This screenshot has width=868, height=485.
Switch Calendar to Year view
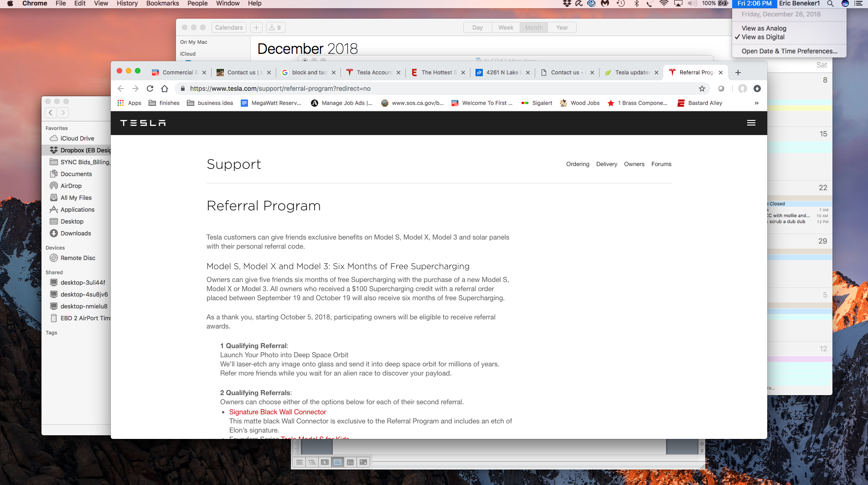point(562,27)
